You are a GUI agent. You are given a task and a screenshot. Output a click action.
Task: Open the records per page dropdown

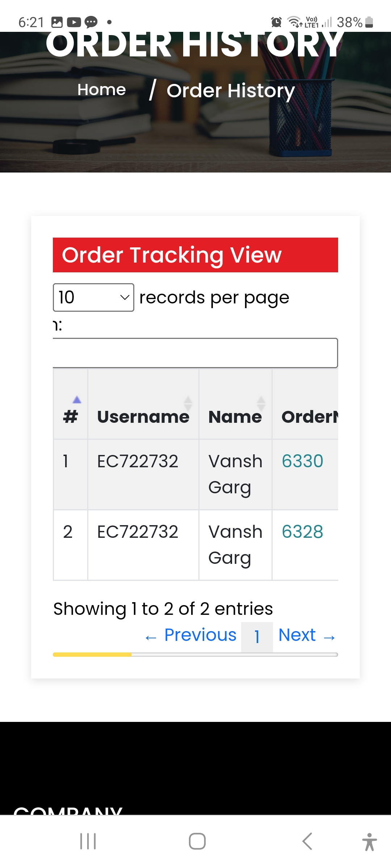click(93, 297)
